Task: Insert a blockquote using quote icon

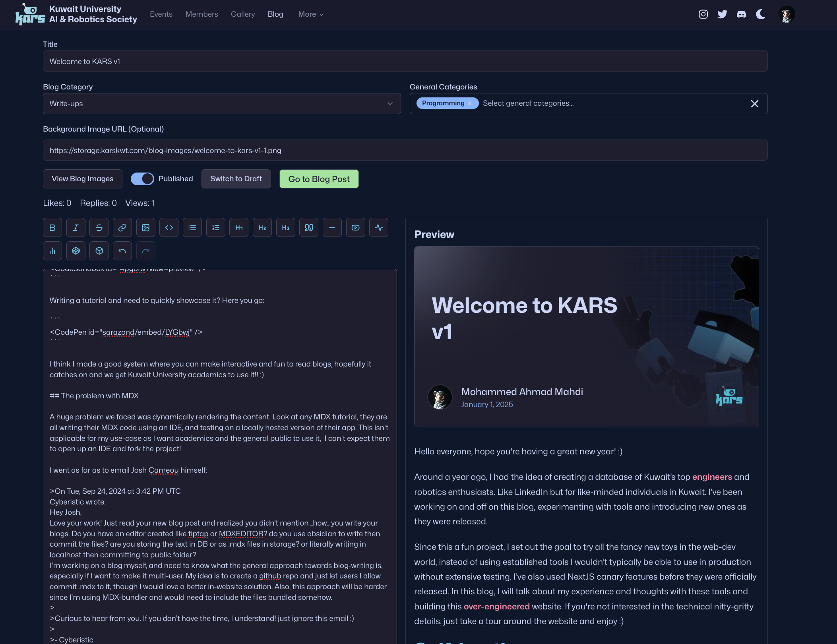Action: [309, 228]
